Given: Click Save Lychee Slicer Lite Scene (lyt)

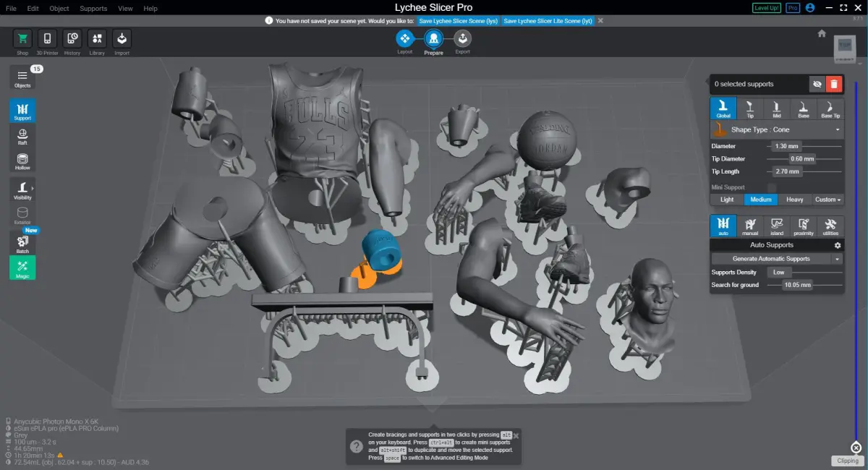Looking at the screenshot, I should 548,21.
